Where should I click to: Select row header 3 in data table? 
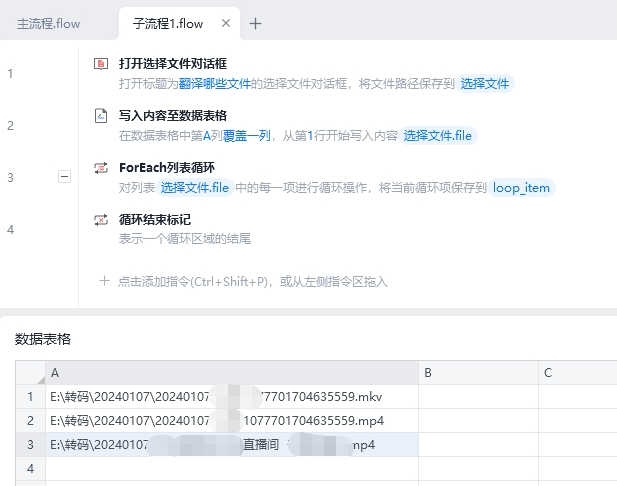(x=31, y=445)
